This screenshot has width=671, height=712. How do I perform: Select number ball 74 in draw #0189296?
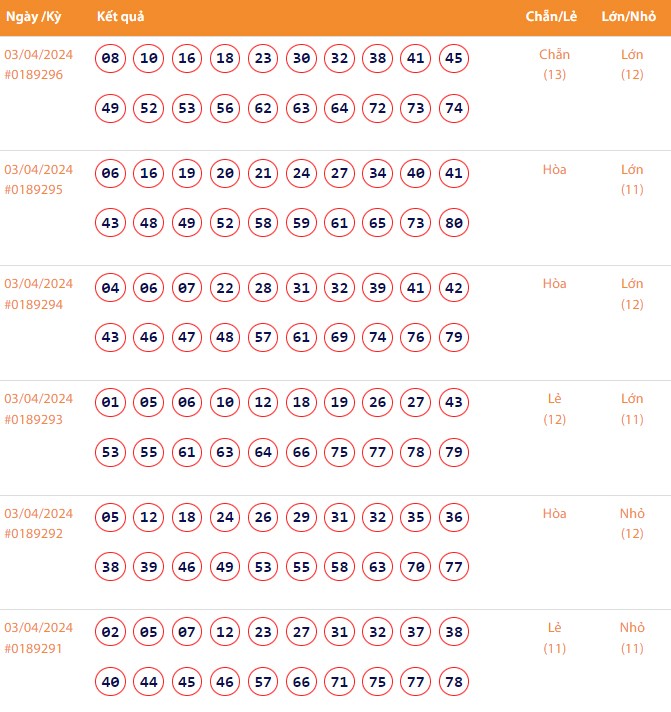[454, 108]
